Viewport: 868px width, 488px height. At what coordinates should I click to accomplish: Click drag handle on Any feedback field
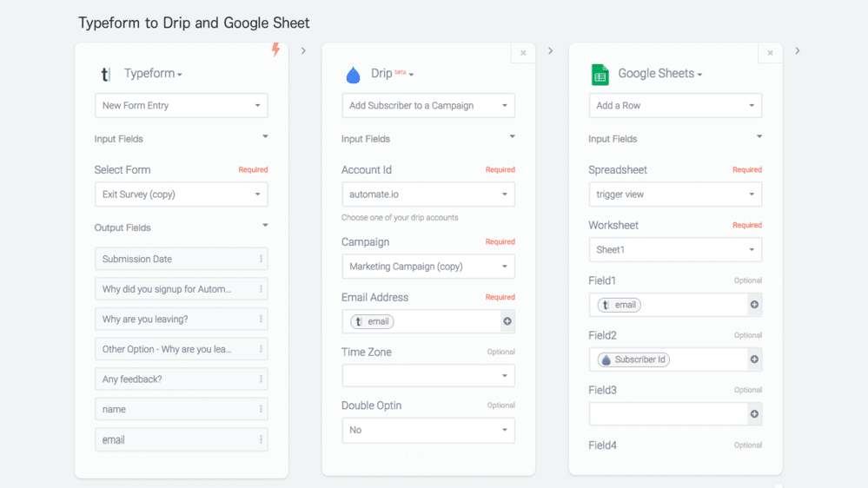(261, 379)
